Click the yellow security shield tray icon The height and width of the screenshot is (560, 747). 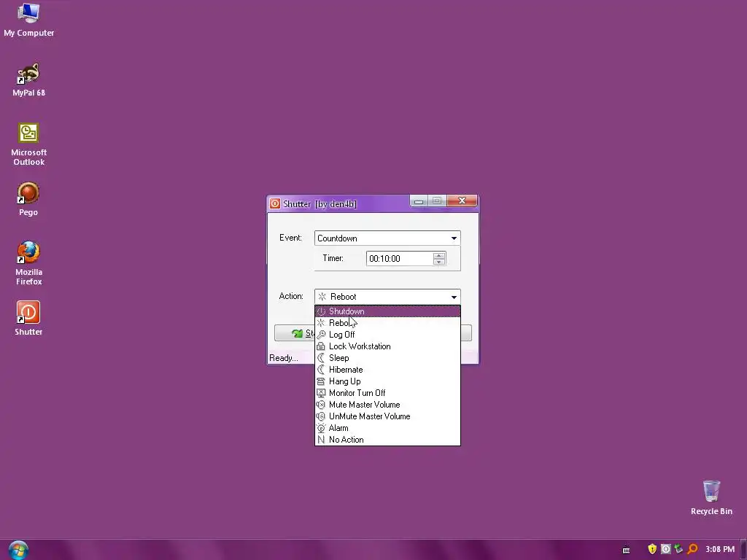coord(652,549)
